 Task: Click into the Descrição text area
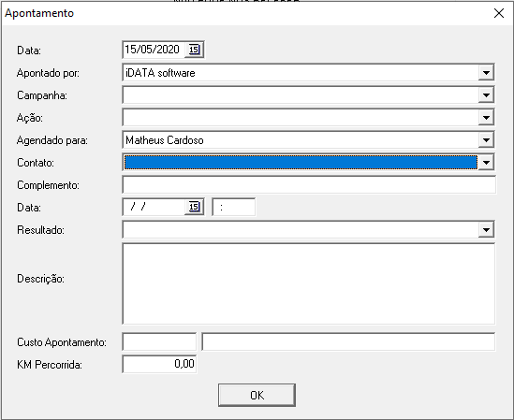coord(309,283)
